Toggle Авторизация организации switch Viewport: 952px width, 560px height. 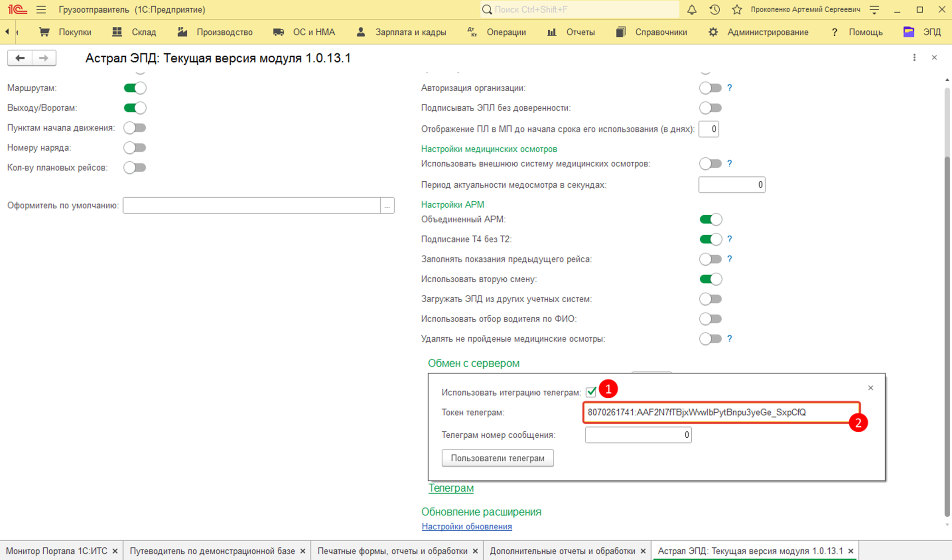[x=710, y=88]
